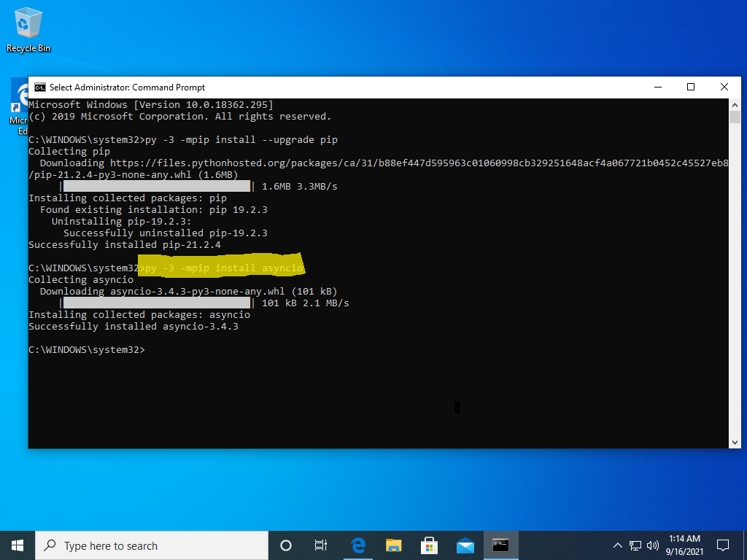Viewport: 747px width, 560px height.
Task: Click the Command Prompt title bar icon
Action: (x=40, y=87)
